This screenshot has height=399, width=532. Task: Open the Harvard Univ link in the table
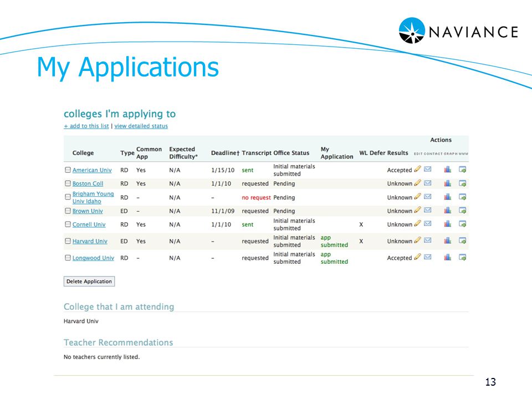90,241
